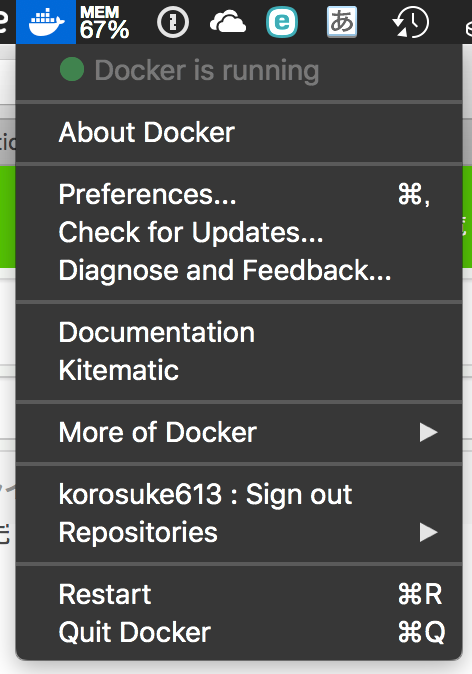Open Preferences... from the Docker menu
The height and width of the screenshot is (674, 472).
point(239,194)
